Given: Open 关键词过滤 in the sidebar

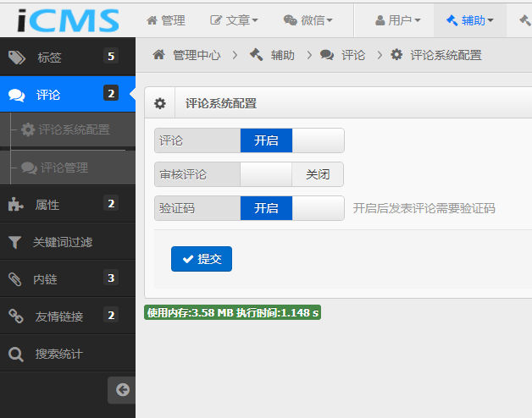Looking at the screenshot, I should click(68, 242).
